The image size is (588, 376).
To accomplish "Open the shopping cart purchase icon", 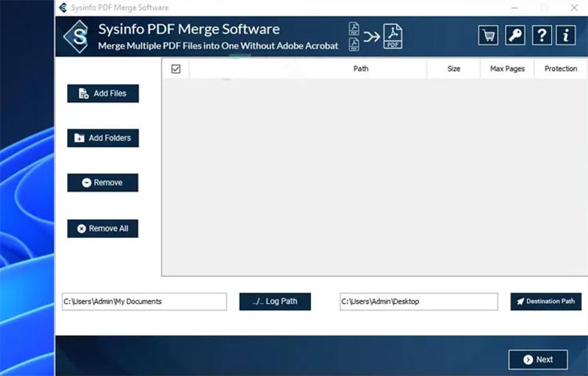I will click(x=488, y=35).
